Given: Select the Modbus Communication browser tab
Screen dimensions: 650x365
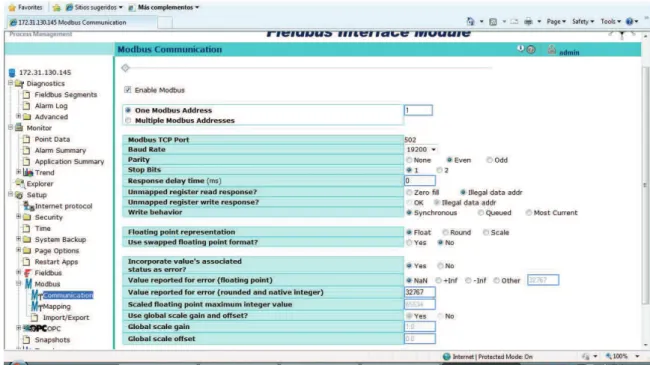Looking at the screenshot, I should coord(82,22).
